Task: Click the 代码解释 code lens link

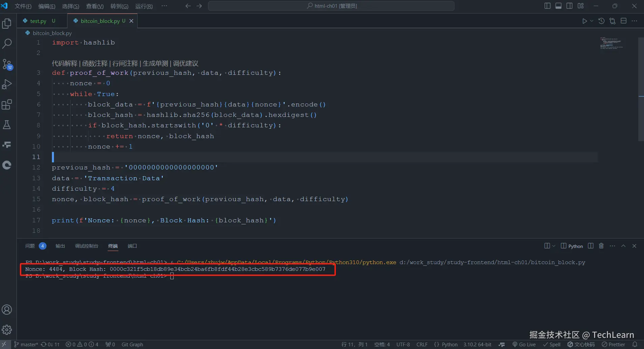Action: 64,63
